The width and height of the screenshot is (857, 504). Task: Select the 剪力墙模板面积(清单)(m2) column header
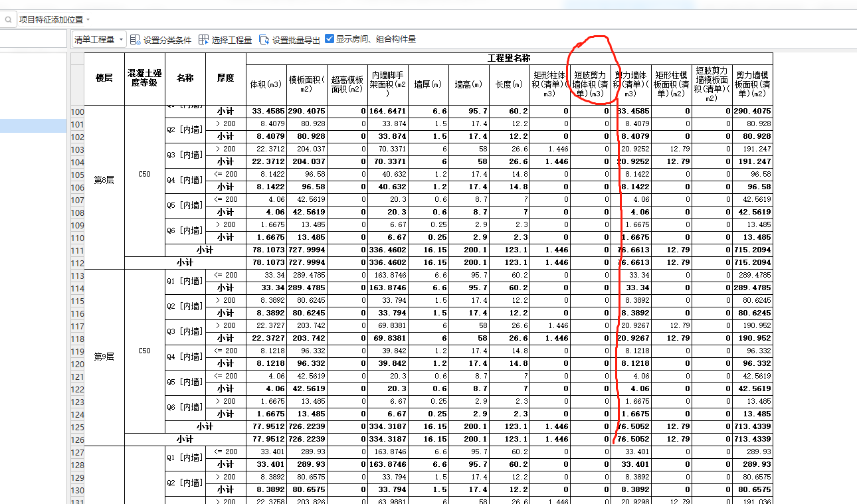tap(753, 84)
